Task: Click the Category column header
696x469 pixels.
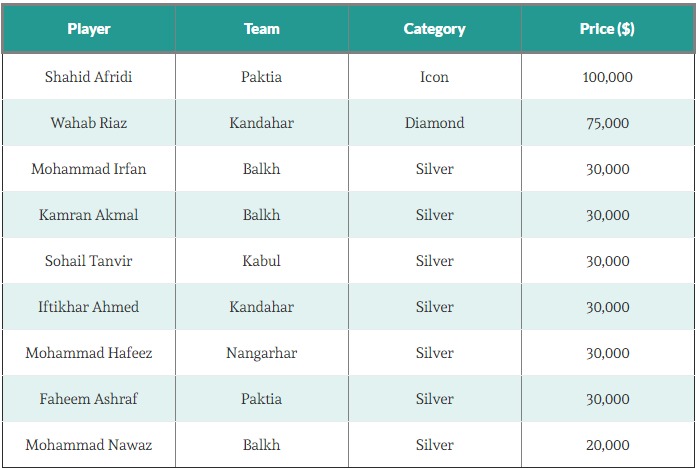Action: pyautogui.click(x=434, y=29)
